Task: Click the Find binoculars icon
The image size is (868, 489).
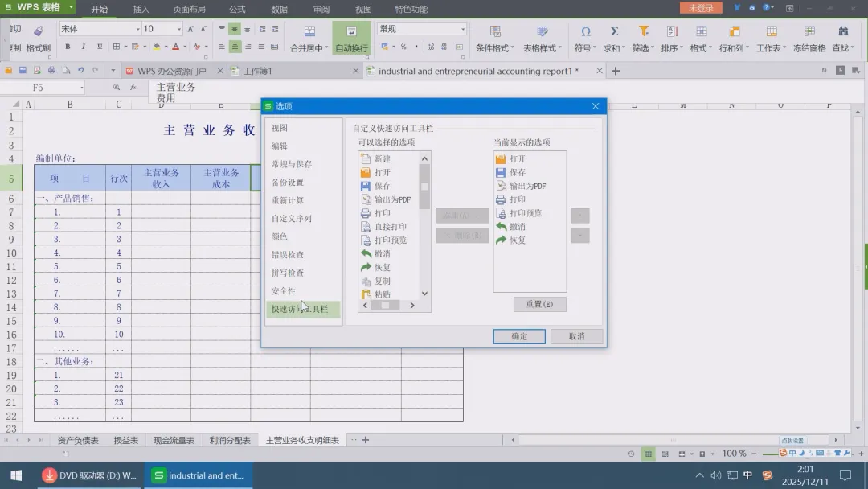Action: click(x=843, y=31)
